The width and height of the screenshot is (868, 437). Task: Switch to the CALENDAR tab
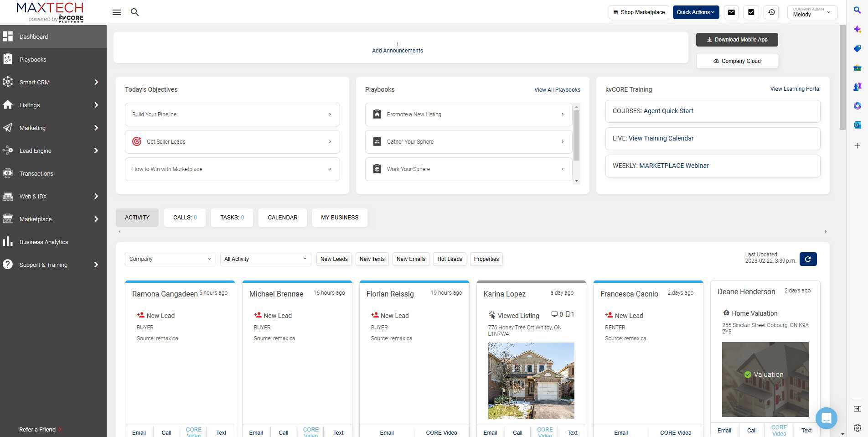point(282,218)
